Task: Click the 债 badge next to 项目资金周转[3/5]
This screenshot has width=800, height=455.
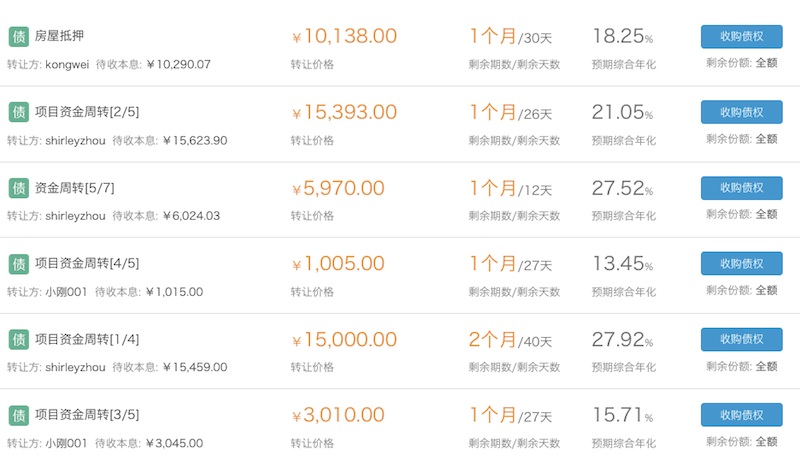Action: [x=19, y=415]
